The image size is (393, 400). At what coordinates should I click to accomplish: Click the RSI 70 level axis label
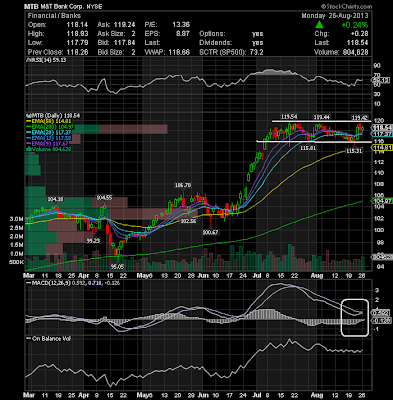377,75
